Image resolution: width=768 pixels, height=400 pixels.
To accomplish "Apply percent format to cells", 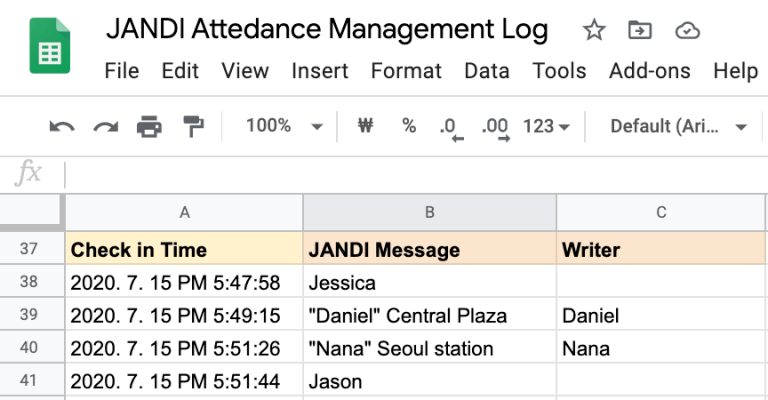I will [408, 126].
